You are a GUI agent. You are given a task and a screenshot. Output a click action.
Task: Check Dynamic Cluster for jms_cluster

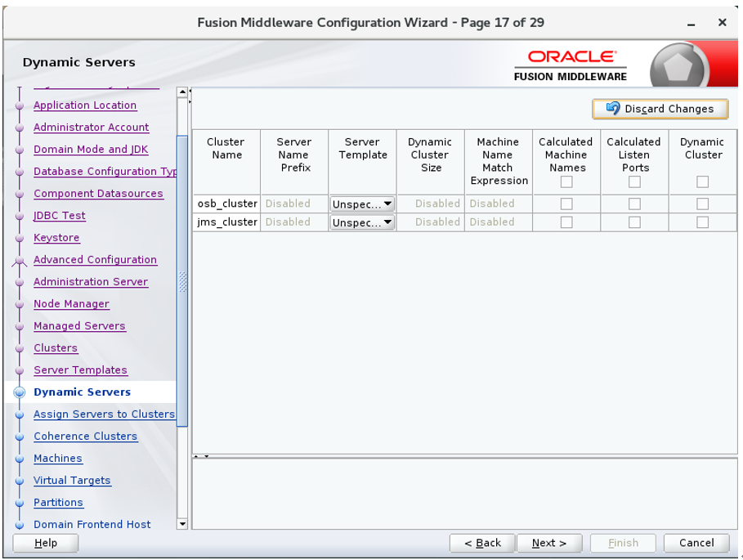tap(703, 222)
